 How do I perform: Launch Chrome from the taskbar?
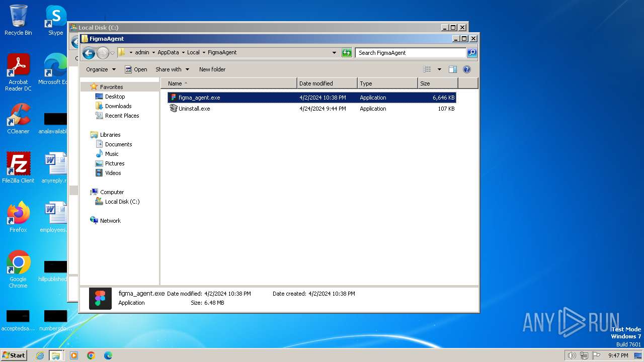(x=91, y=355)
